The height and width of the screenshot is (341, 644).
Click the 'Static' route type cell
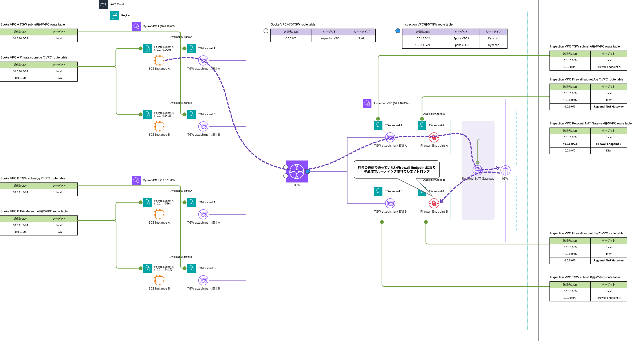coord(362,38)
